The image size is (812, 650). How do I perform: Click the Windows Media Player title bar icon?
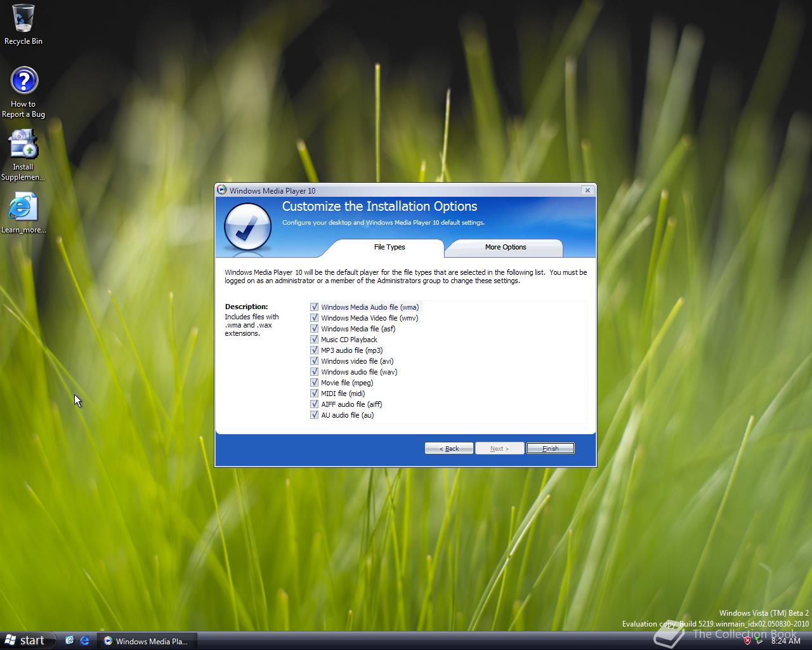point(222,190)
